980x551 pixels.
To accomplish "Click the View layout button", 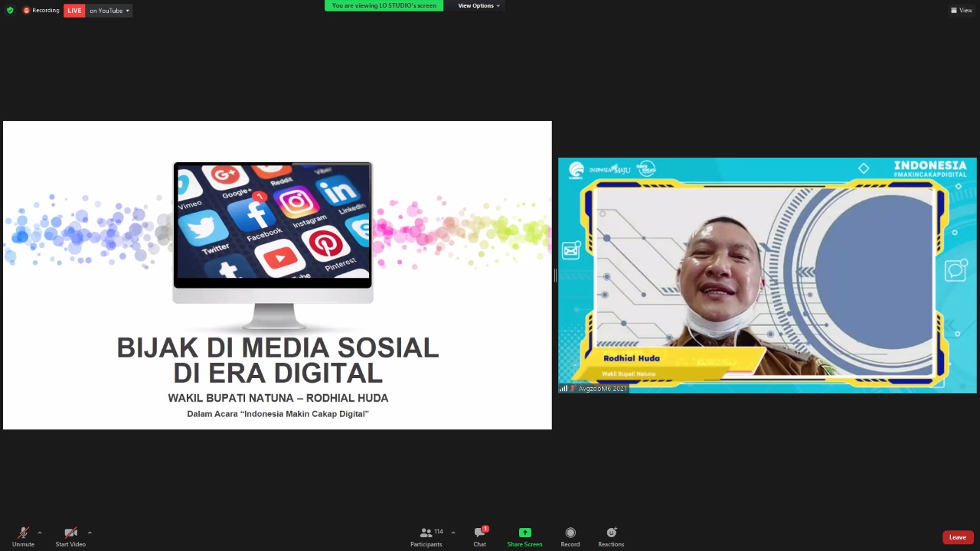I will (961, 10).
